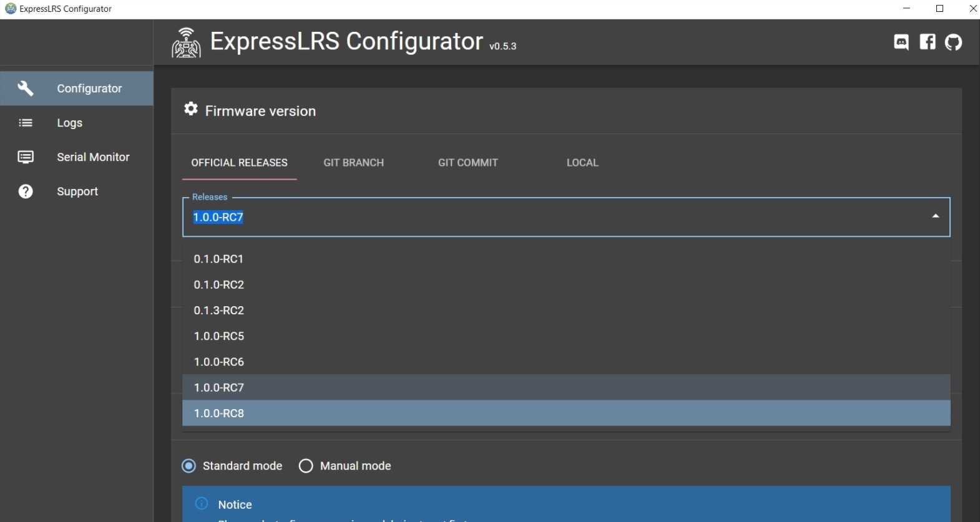The height and width of the screenshot is (522, 980).
Task: Click the ExpressLRS logo in header
Action: pos(186,43)
